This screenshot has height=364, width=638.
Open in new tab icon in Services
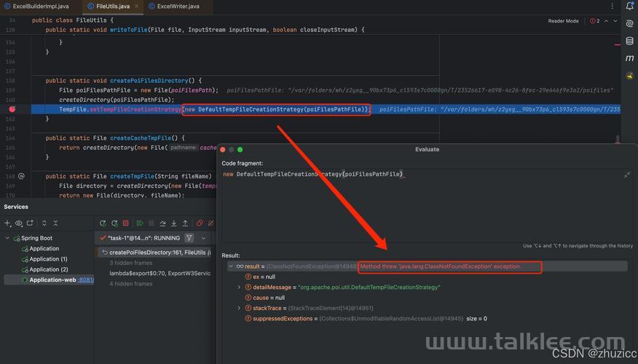(30, 223)
